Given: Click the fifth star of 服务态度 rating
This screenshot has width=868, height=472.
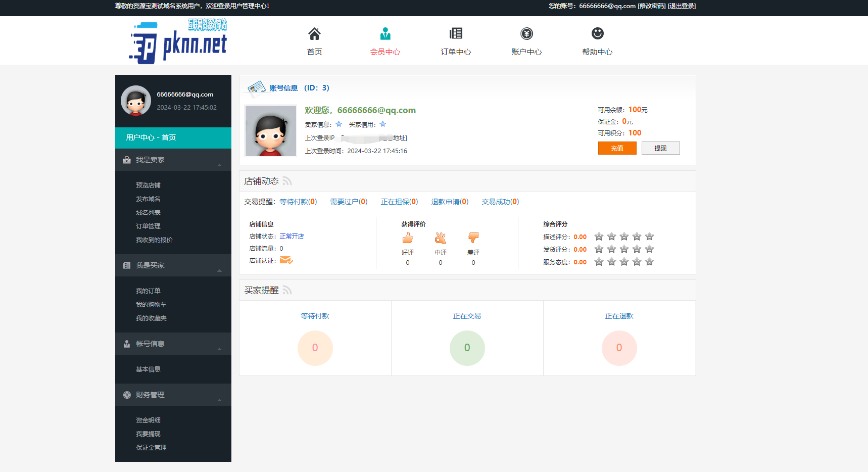Looking at the screenshot, I should coord(649,262).
